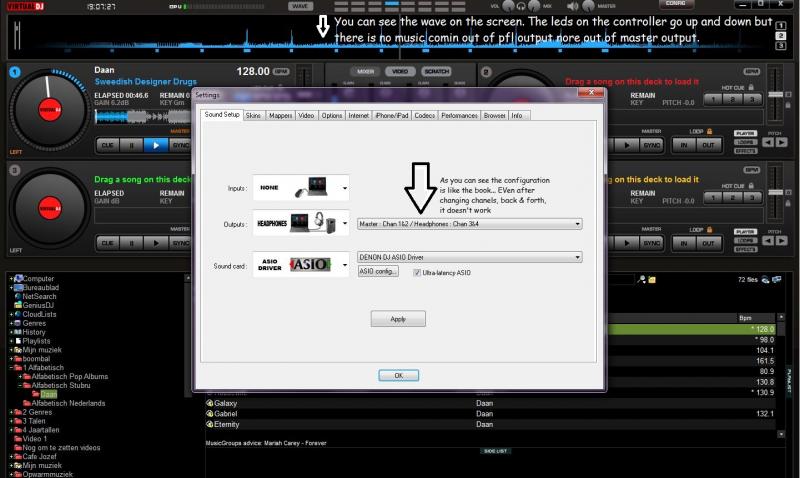Screen dimensions: 800x478
Task: Enable the LOOPS panel on deck 2
Action: coord(745,142)
